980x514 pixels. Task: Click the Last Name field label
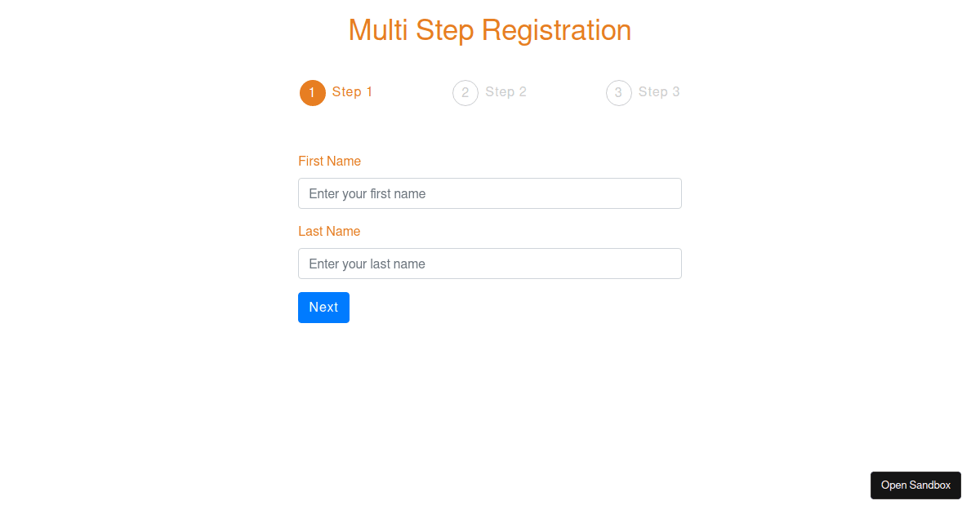coord(329,232)
